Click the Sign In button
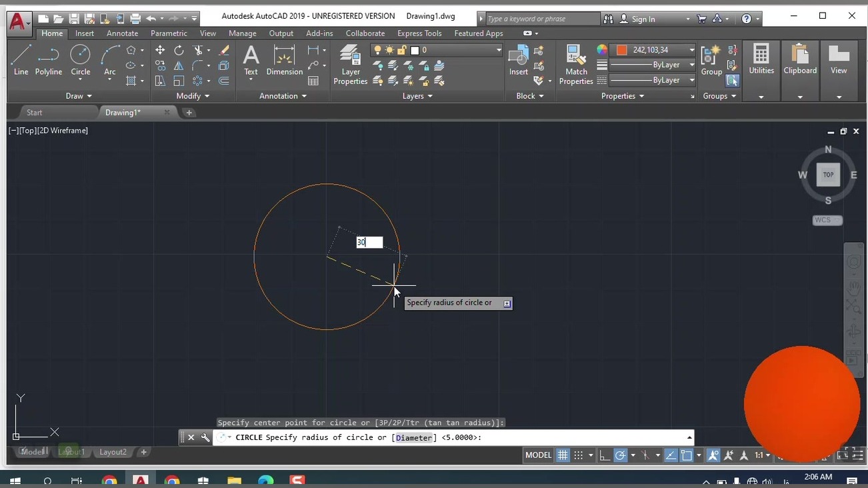868x488 pixels. [x=643, y=19]
